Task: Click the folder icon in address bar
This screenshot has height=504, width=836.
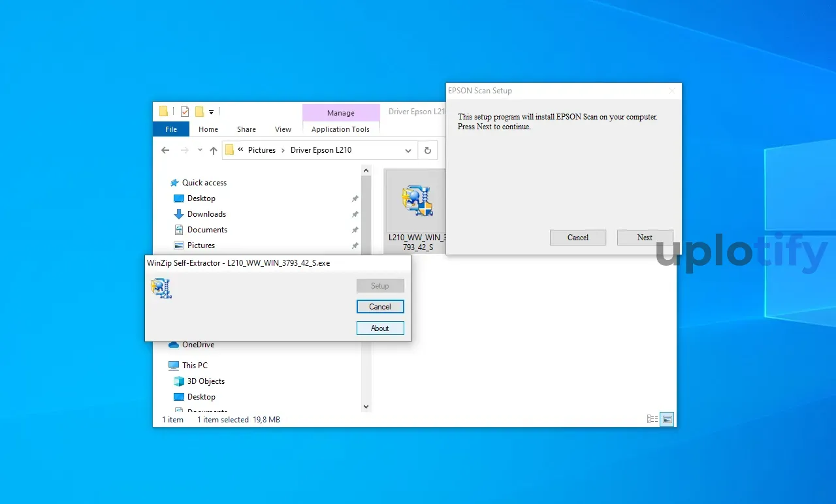Action: coord(229,150)
